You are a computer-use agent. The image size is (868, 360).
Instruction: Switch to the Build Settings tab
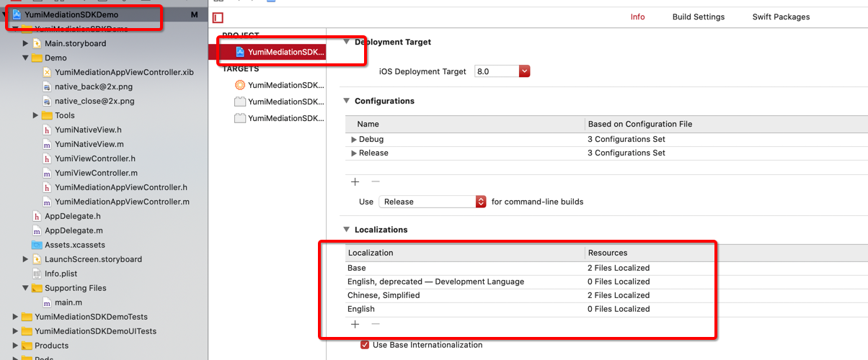(698, 17)
